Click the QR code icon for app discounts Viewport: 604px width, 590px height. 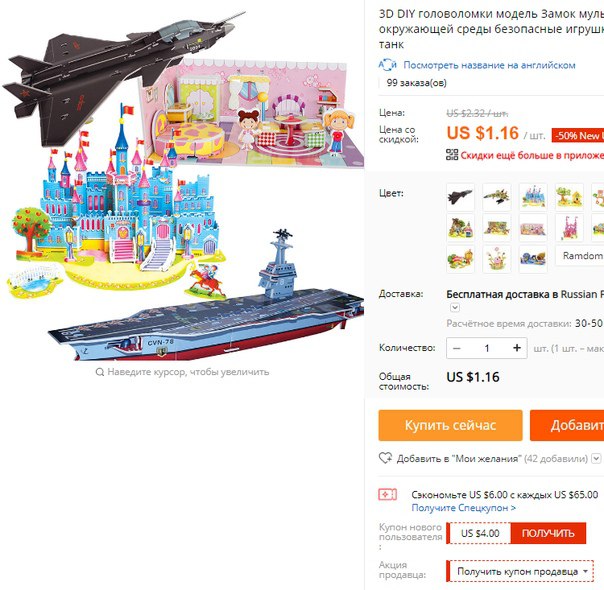point(452,155)
